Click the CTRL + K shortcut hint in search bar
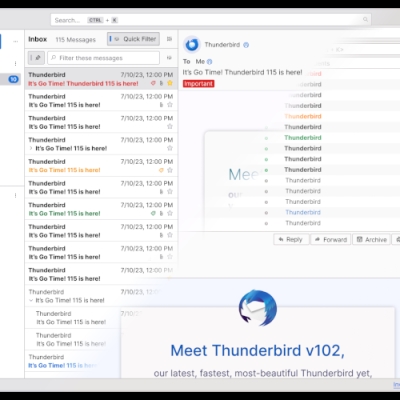 [103, 20]
